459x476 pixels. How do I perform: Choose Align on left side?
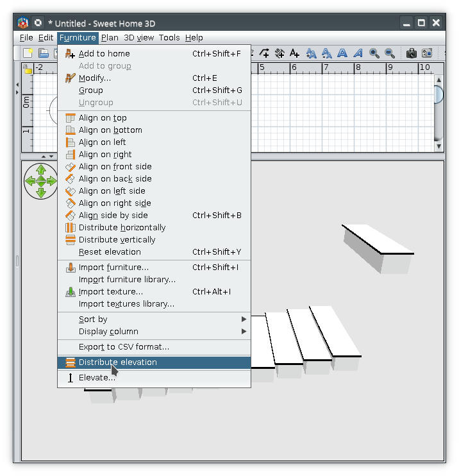pos(154,191)
